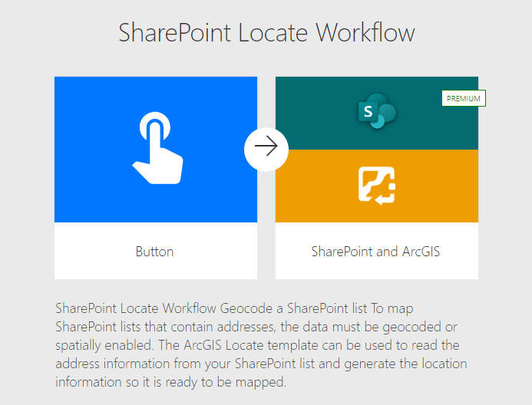
Task: Click the SharePoint logo icon
Action: point(377,111)
